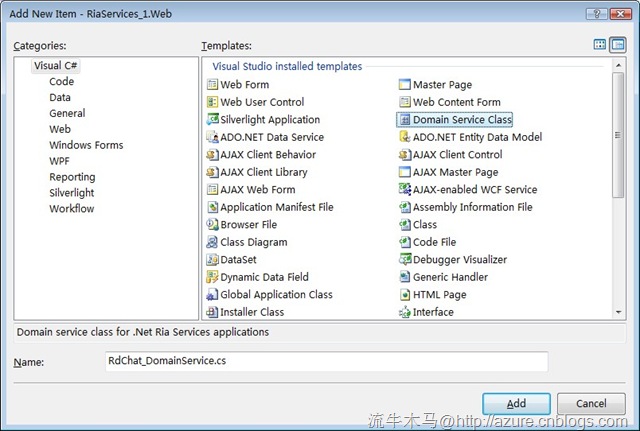Choose the HTML Page template icon
Image resolution: width=640 pixels, height=431 pixels.
pos(405,295)
